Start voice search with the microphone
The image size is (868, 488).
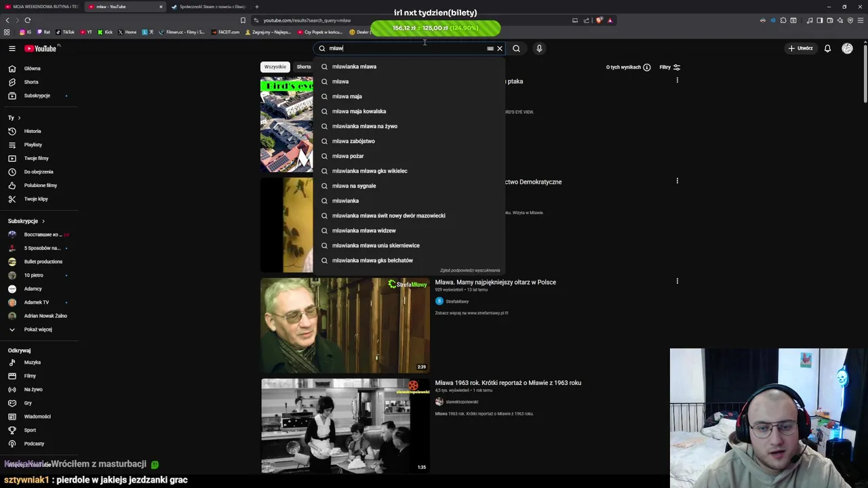pyautogui.click(x=539, y=48)
